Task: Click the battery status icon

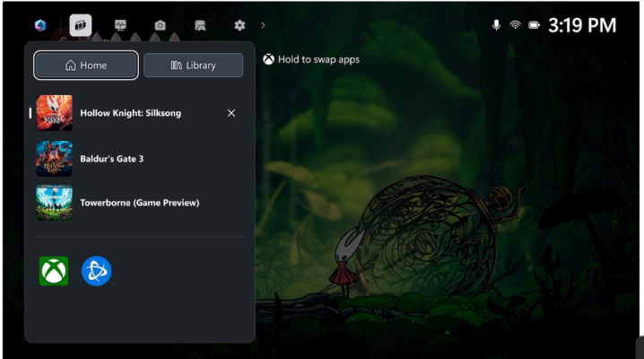Action: coord(534,25)
